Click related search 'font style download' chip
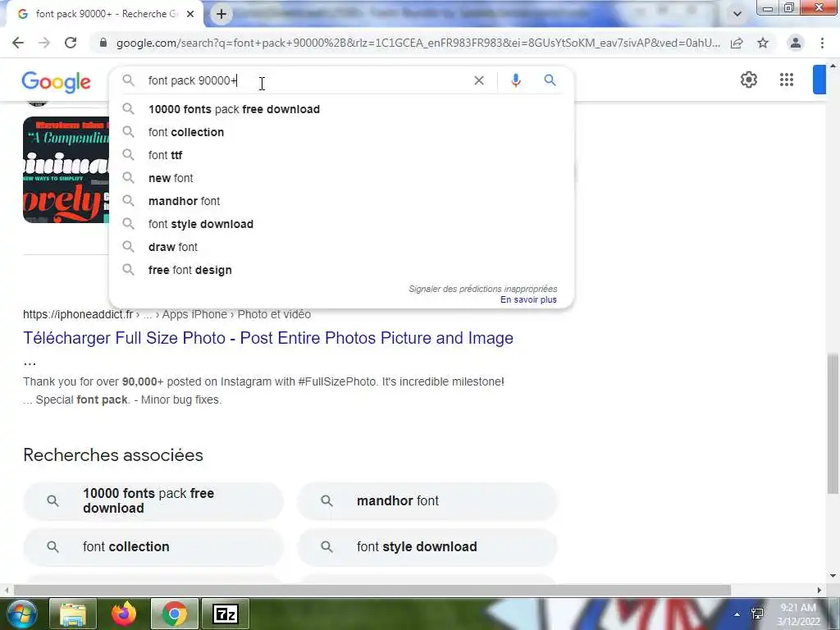Viewport: 840px width, 630px height. pyautogui.click(x=427, y=547)
